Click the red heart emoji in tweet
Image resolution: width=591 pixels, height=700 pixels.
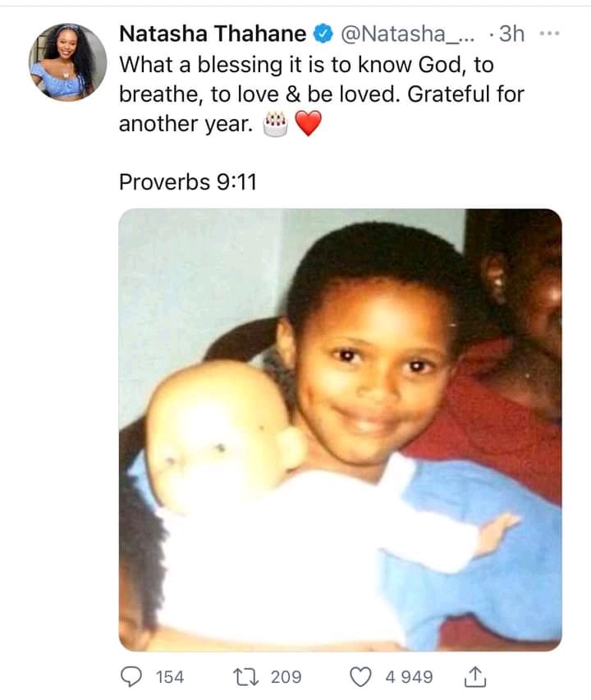(309, 124)
